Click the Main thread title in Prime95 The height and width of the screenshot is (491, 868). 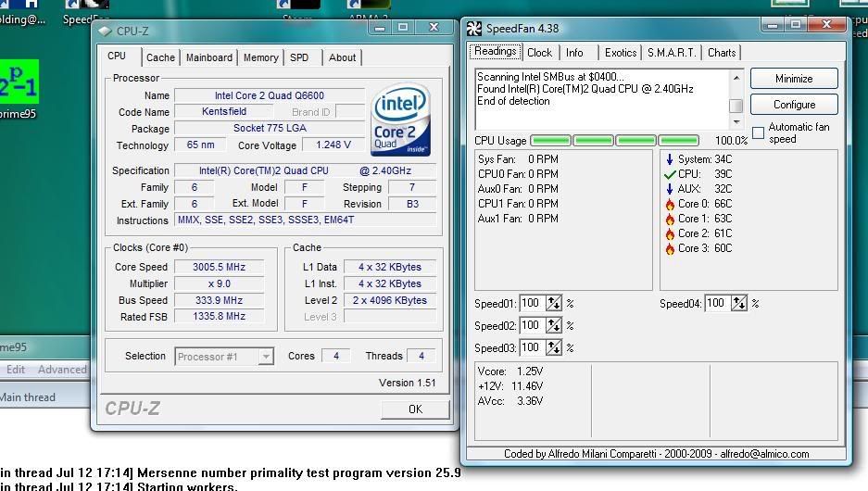[28, 397]
